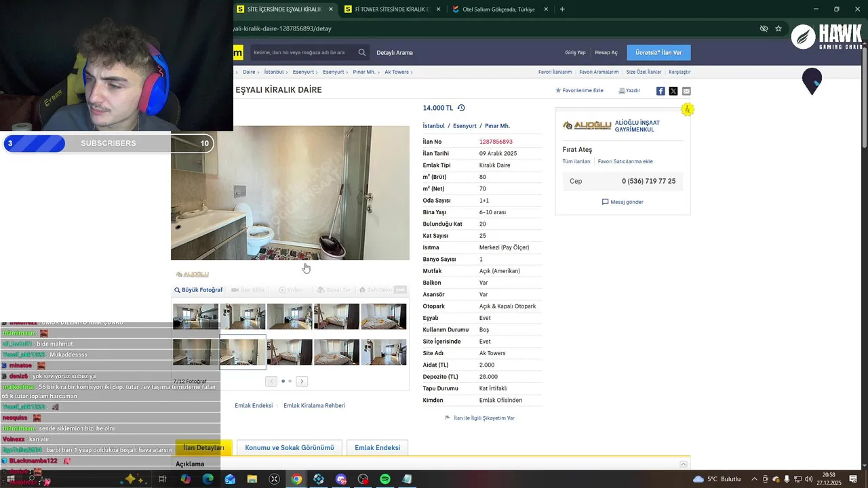868x488 pixels.
Task: Open the weather widget 5°C Bulutlu
Action: pos(717,479)
